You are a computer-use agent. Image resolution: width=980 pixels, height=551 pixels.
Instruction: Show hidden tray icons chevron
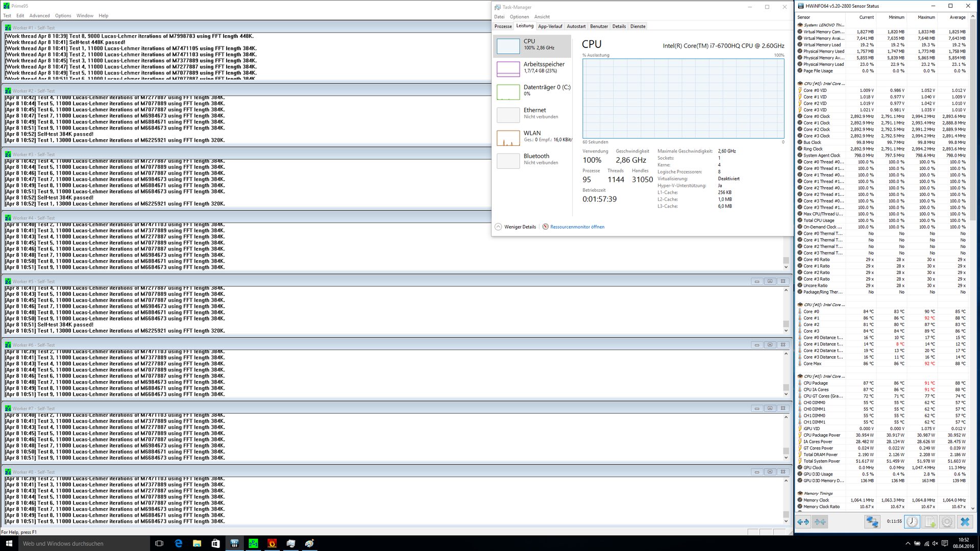908,543
